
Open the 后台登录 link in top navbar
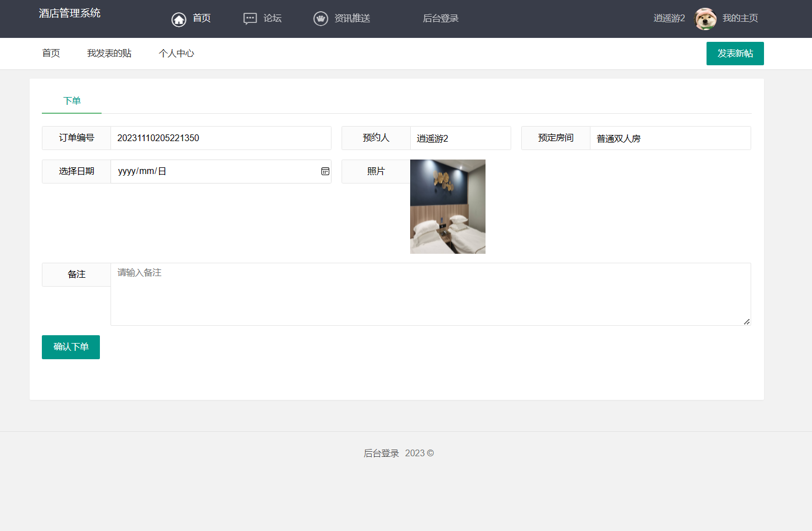pos(440,18)
